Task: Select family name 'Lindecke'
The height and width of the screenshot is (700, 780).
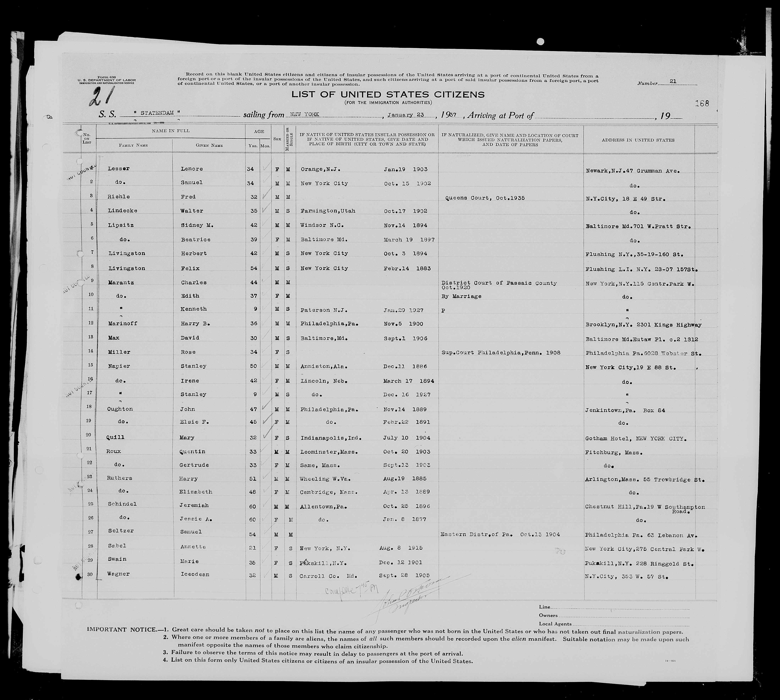Action: [122, 210]
